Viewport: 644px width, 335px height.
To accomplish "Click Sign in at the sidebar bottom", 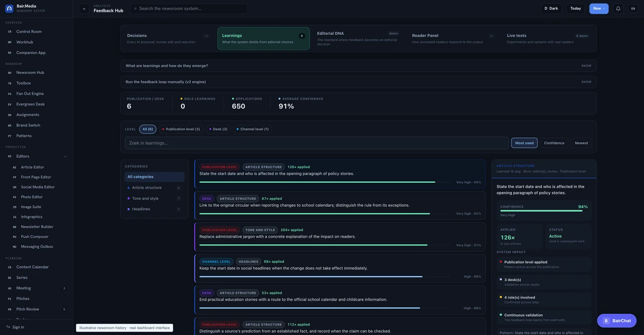I will [15, 327].
